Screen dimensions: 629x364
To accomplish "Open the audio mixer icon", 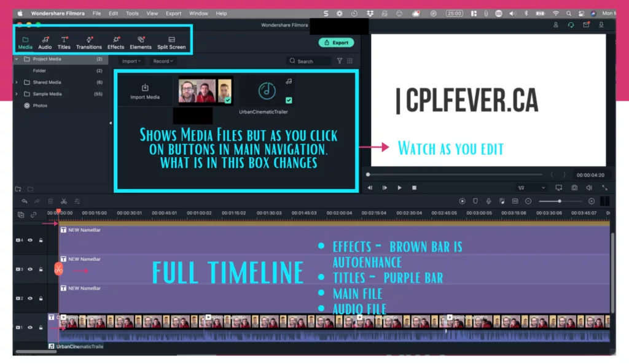I will click(x=502, y=201).
